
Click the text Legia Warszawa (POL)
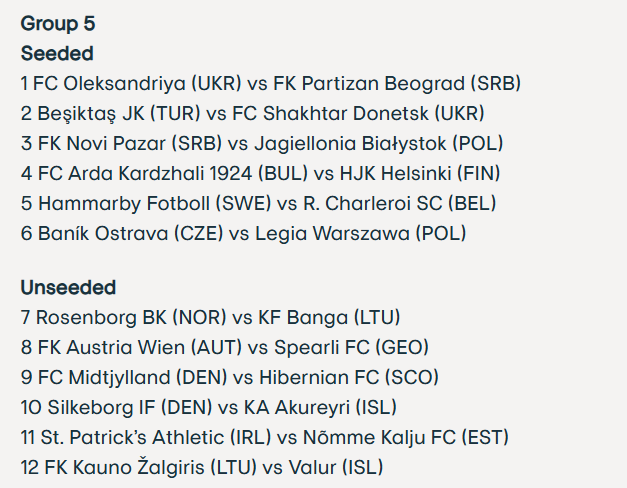(x=361, y=234)
